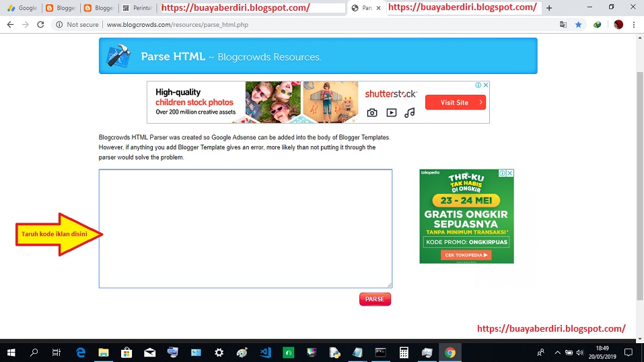The image size is (644, 362).
Task: Open Visual Studio Code from the taskbar
Action: 265,353
